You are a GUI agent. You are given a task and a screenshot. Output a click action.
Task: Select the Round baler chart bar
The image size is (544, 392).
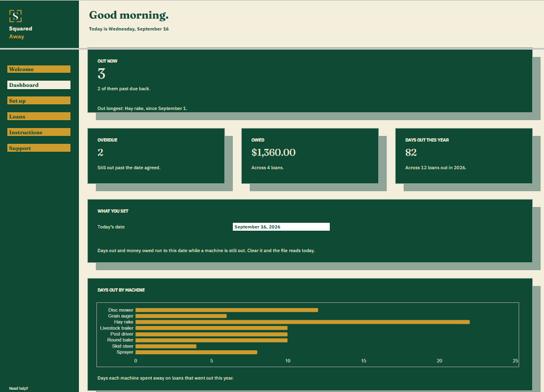pyautogui.click(x=211, y=340)
